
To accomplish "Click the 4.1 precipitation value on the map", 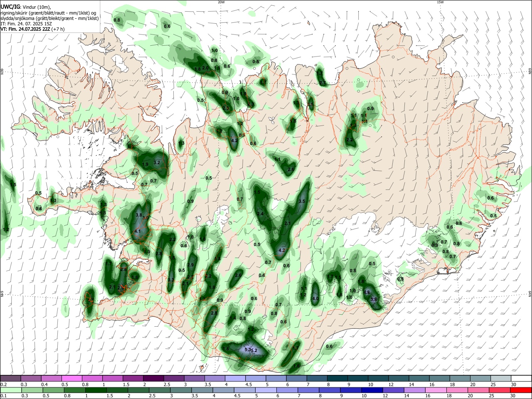I will point(138,231).
